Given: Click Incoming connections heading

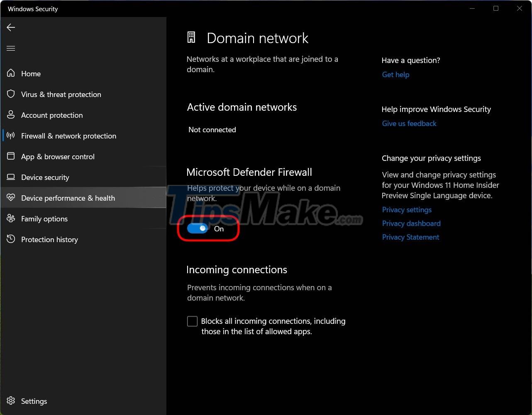Looking at the screenshot, I should point(237,269).
